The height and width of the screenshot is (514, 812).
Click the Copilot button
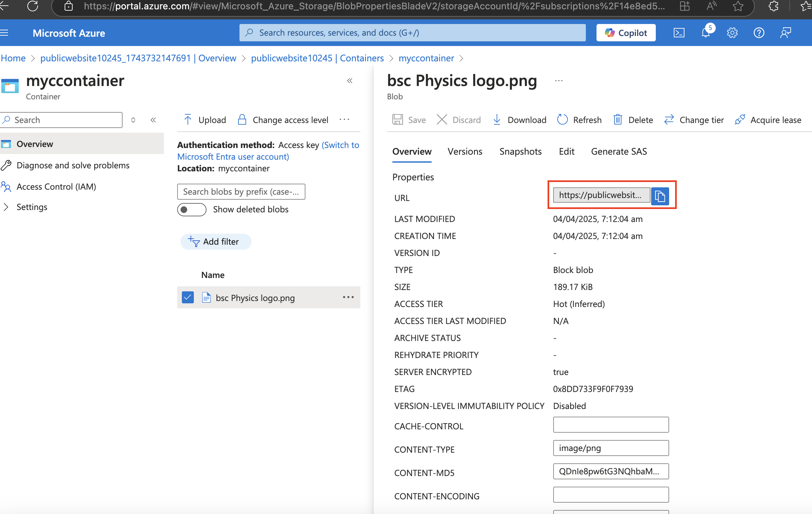pyautogui.click(x=626, y=33)
